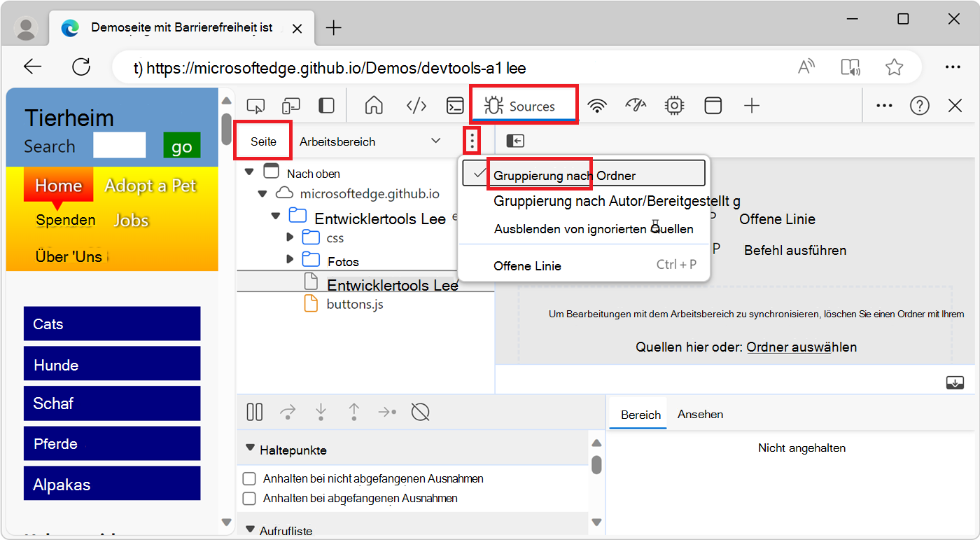Open the Console panel icon

(x=455, y=105)
